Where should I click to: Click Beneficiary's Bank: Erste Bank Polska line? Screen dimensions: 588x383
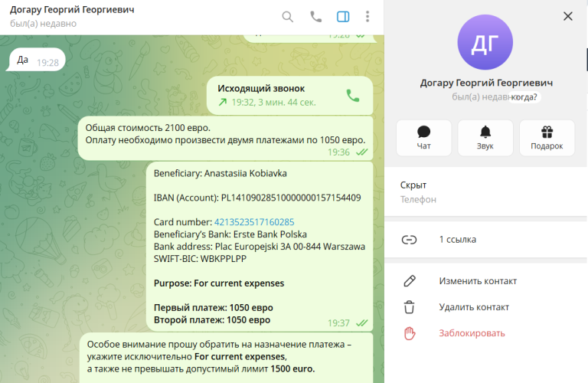(x=230, y=234)
